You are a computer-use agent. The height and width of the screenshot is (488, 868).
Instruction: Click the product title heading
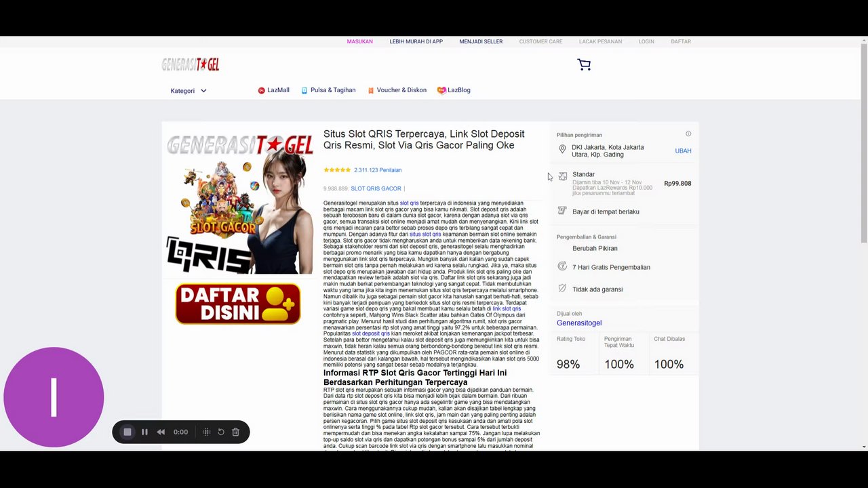[x=424, y=140]
